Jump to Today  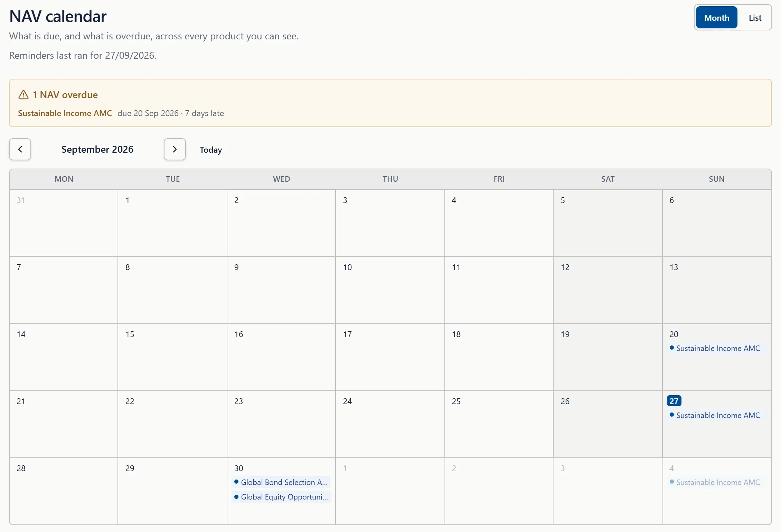211,150
